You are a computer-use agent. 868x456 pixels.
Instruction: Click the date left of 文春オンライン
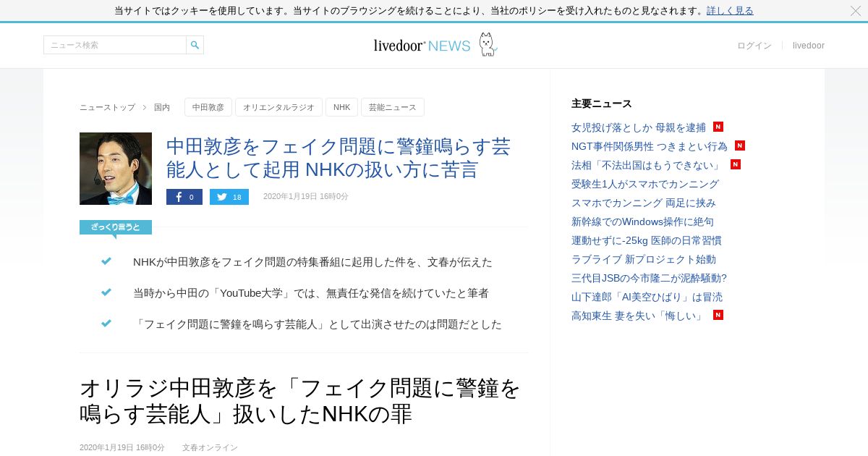click(x=122, y=447)
